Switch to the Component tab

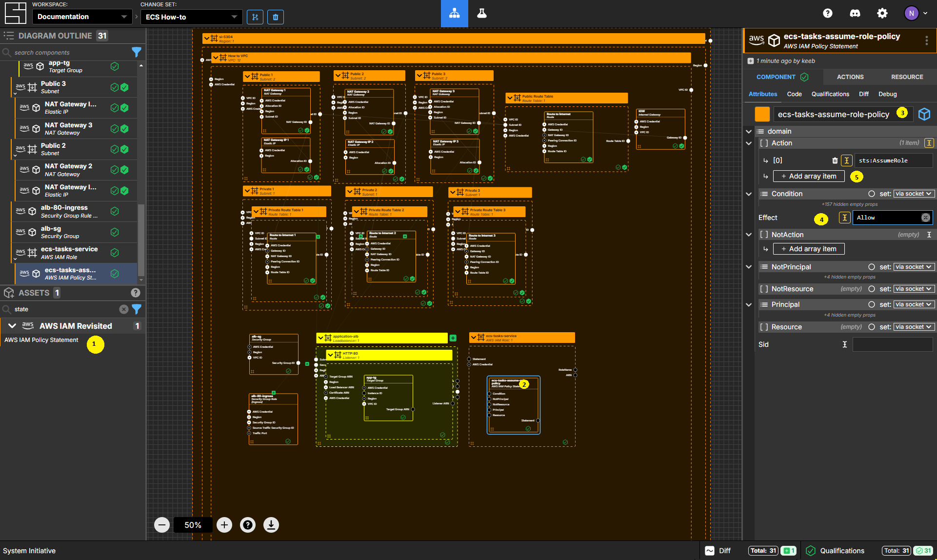782,77
